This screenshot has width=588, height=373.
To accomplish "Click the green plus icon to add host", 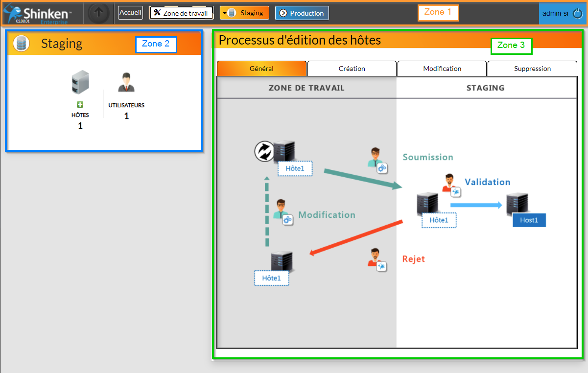I will pyautogui.click(x=80, y=105).
